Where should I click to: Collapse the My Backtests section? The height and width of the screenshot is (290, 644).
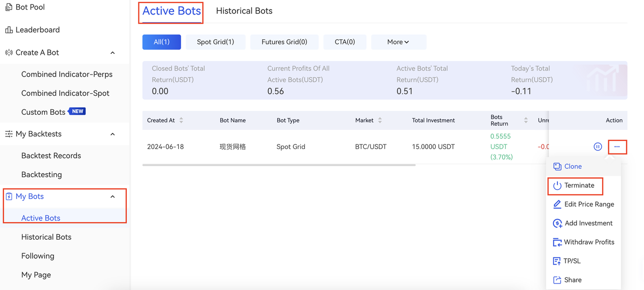tap(112, 134)
